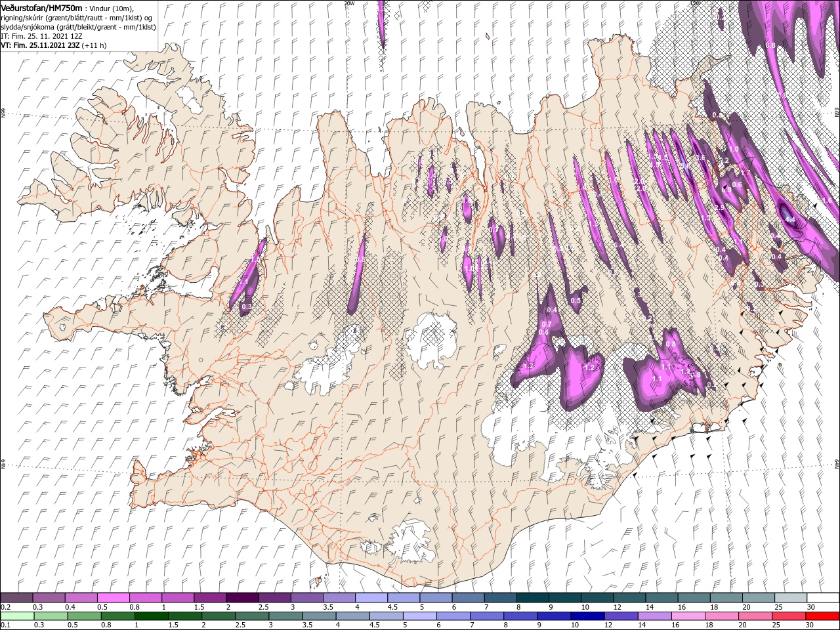Viewport: 840px width, 630px height.
Task: Click the 0.3 value on the western purple streak
Action: point(247,306)
